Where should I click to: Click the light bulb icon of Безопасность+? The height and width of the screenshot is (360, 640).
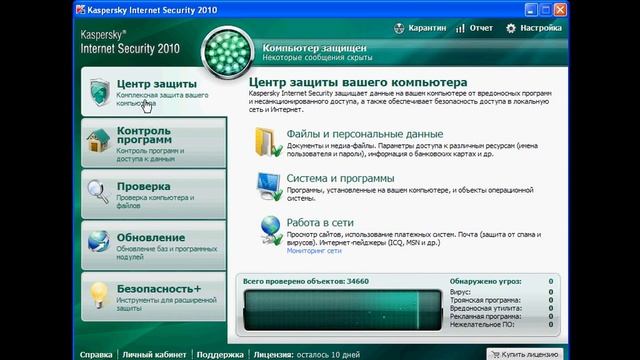pyautogui.click(x=98, y=294)
